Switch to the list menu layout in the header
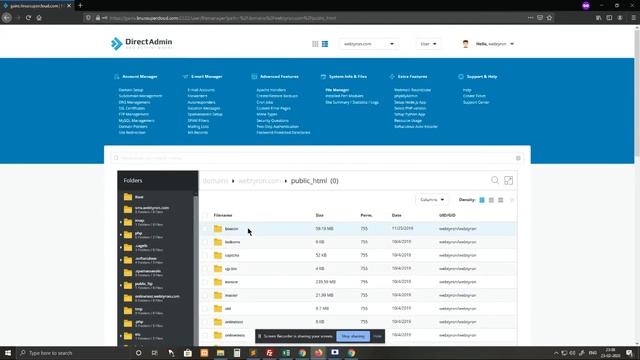 click(x=325, y=44)
